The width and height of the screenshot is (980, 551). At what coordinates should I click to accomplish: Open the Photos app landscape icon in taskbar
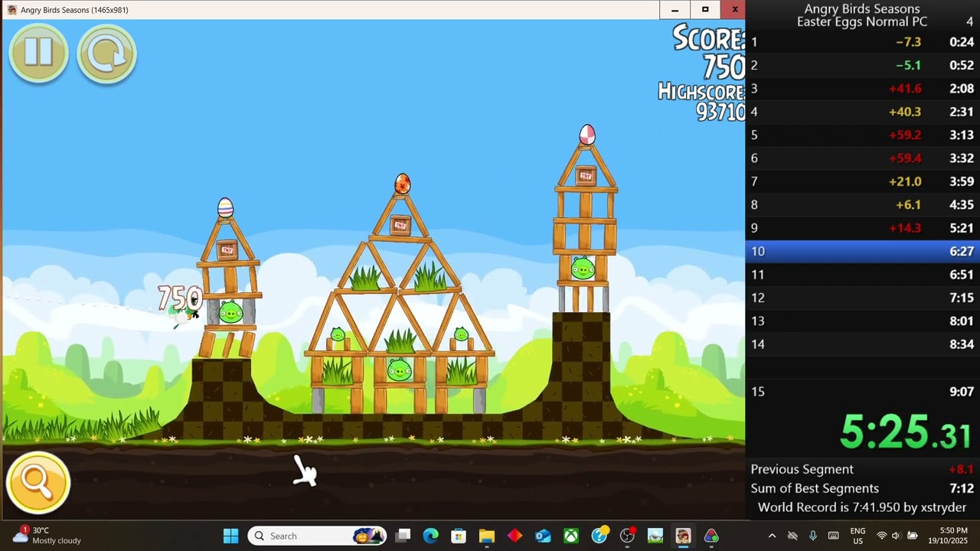click(655, 536)
